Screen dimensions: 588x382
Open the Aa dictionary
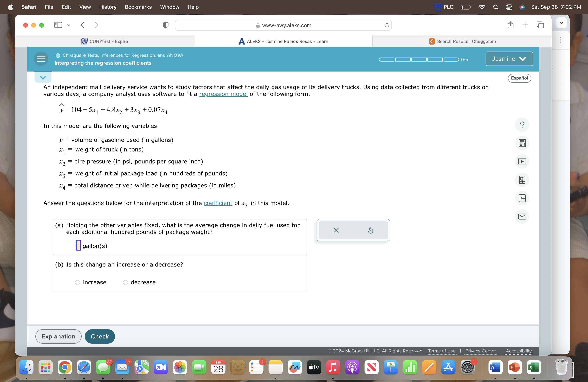pos(522,198)
